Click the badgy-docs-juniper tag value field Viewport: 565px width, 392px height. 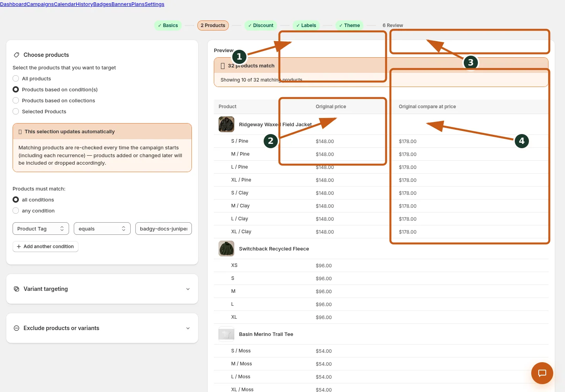(164, 229)
